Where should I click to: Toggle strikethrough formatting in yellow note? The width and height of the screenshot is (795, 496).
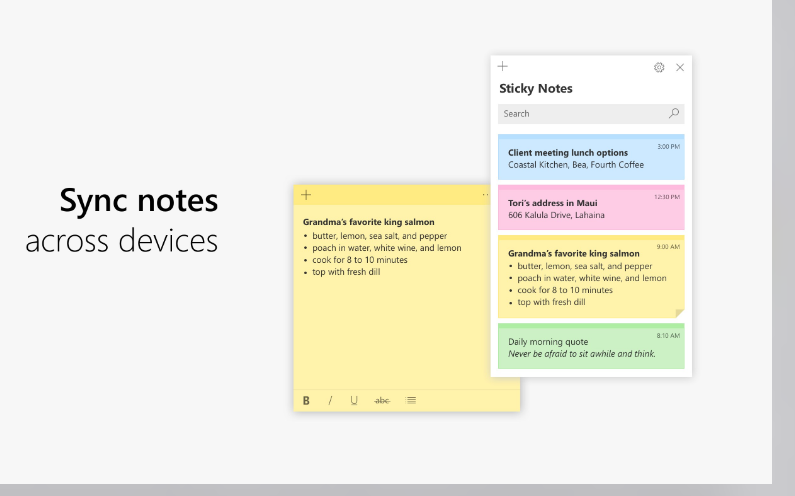coord(382,401)
